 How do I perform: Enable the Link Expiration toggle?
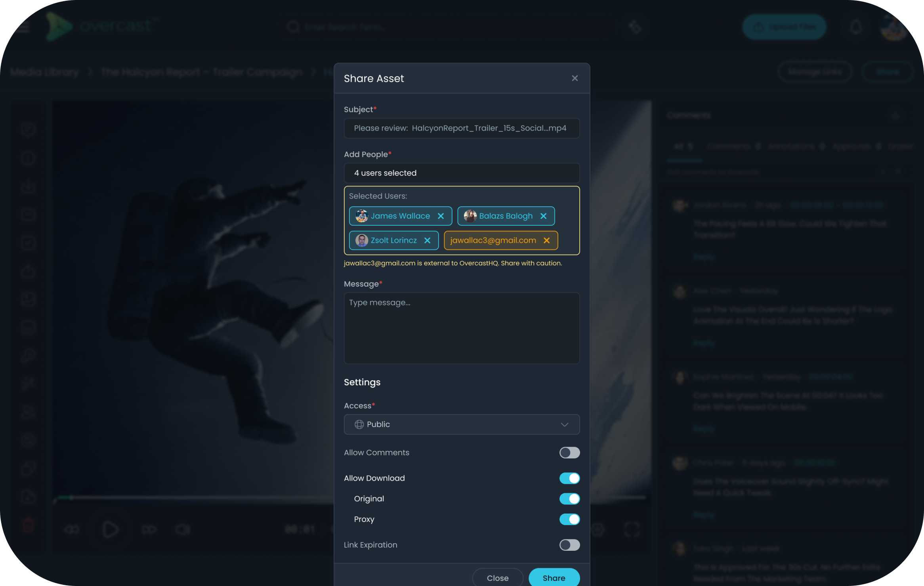(569, 545)
